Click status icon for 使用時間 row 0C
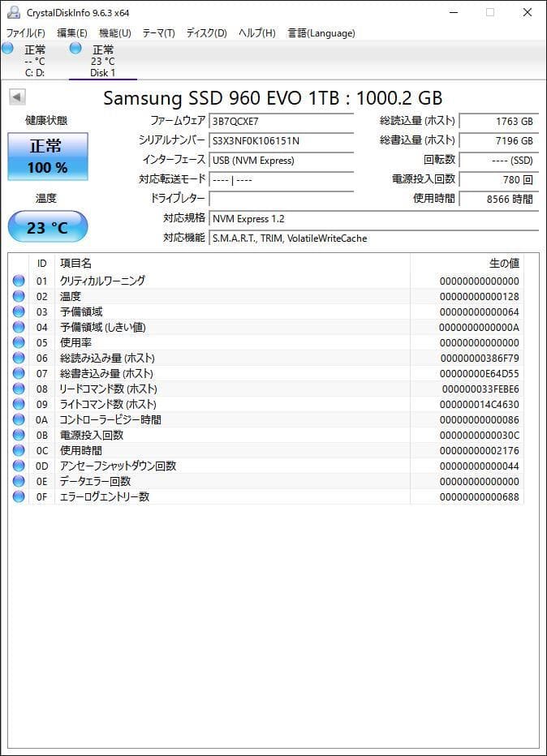Screen dimensions: 547x756 pyautogui.click(x=19, y=450)
